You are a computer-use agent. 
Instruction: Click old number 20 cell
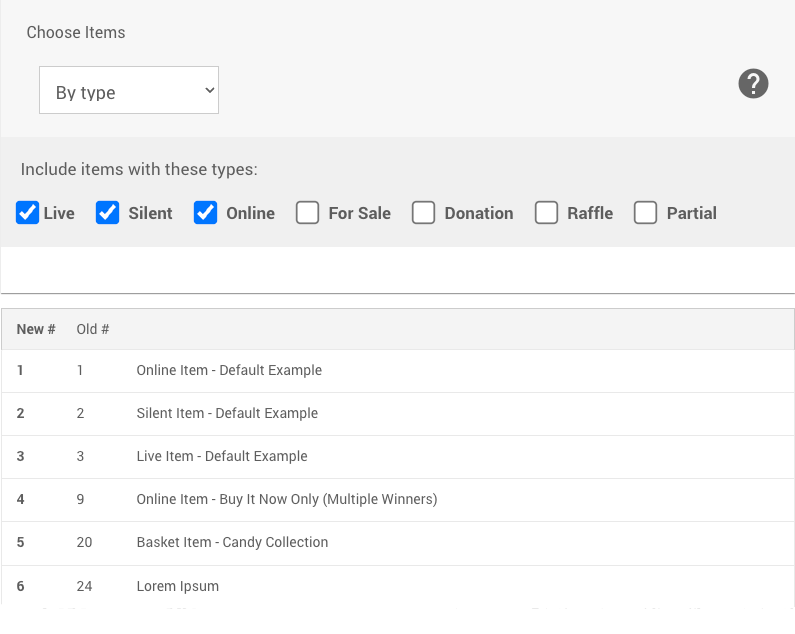coord(84,542)
